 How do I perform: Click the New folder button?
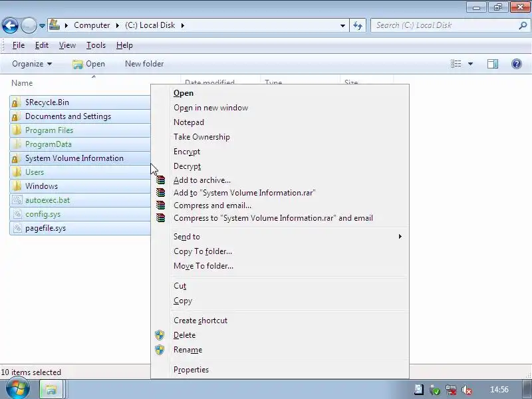point(144,64)
